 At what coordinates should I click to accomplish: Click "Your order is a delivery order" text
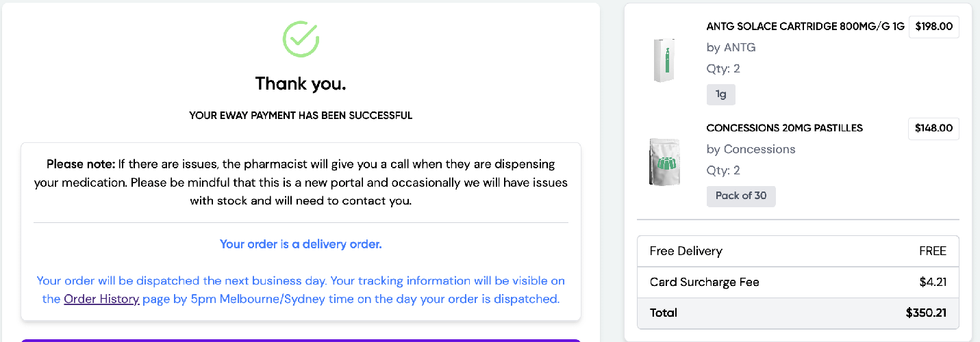[301, 244]
